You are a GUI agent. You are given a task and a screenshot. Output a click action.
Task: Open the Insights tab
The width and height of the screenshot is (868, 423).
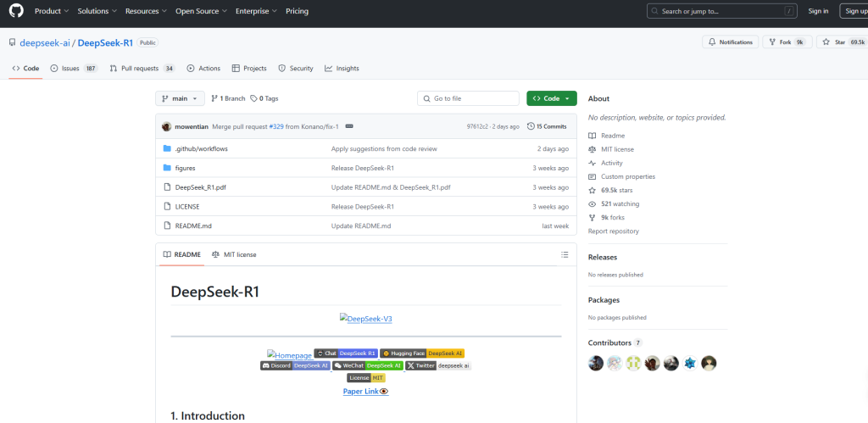pyautogui.click(x=342, y=69)
